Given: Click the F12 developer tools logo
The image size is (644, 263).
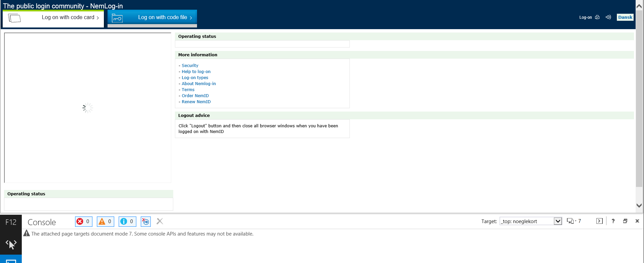Looking at the screenshot, I should [x=11, y=222].
